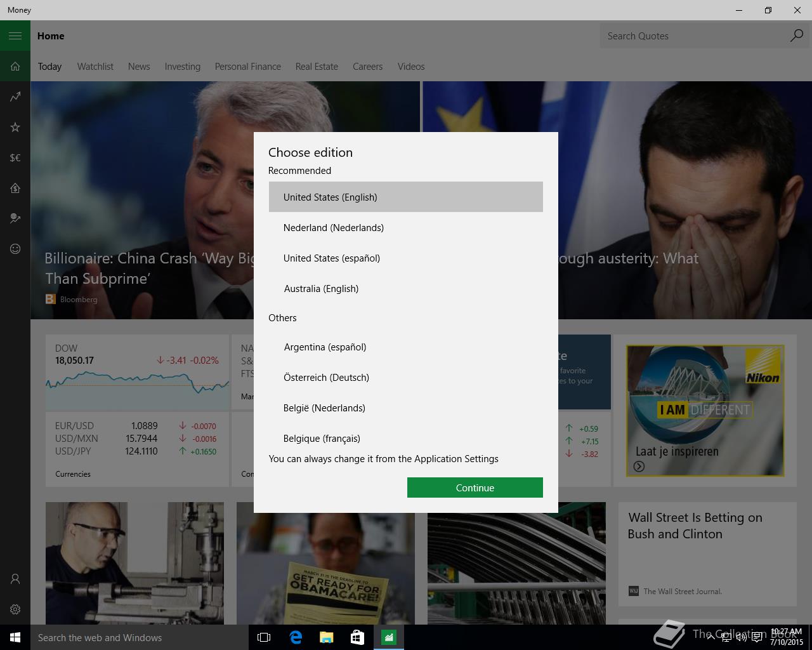Click the search magnifier icon
The width and height of the screenshot is (812, 650).
797,36
